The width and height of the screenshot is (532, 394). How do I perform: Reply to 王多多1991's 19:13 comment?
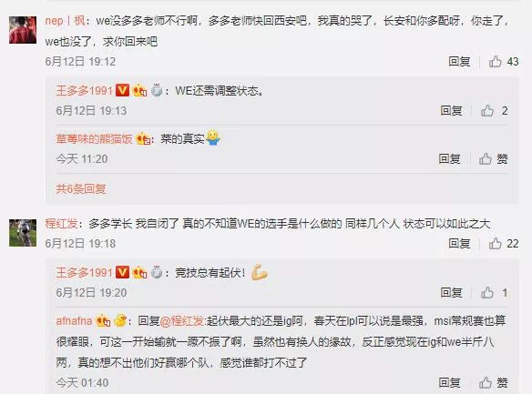click(451, 111)
